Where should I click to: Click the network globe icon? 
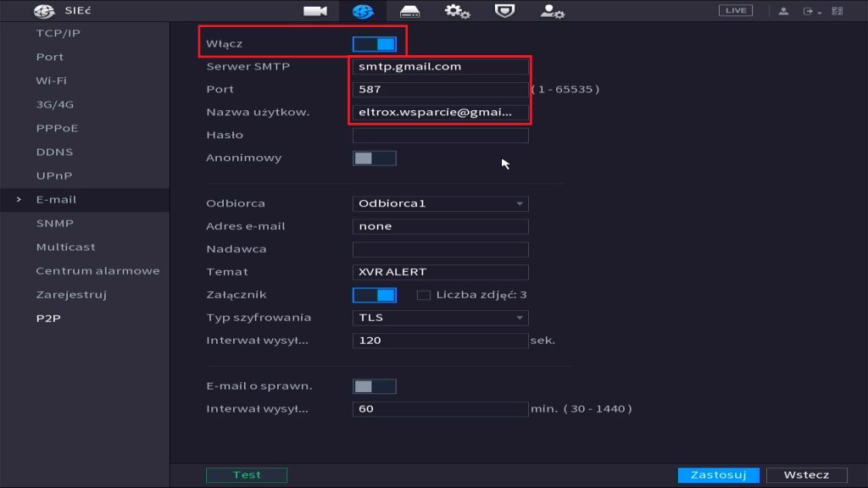click(362, 11)
